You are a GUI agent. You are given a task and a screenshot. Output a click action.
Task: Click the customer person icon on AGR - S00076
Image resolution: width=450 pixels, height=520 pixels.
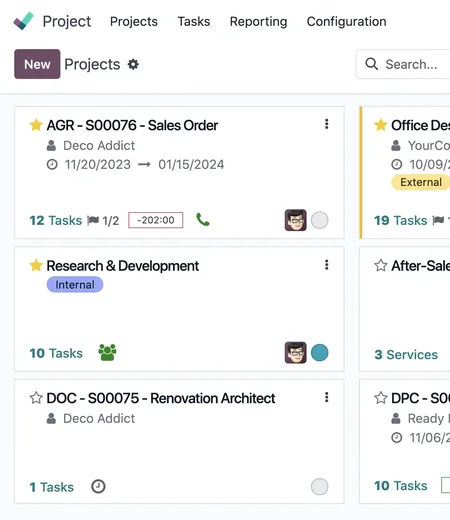[x=51, y=145]
